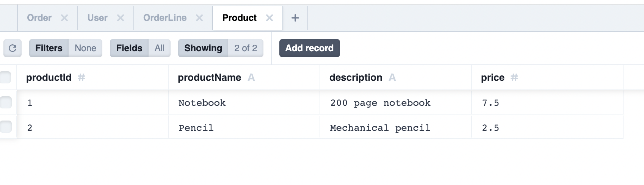This screenshot has width=644, height=185.
Task: Click the price number type icon
Action: pos(514,78)
